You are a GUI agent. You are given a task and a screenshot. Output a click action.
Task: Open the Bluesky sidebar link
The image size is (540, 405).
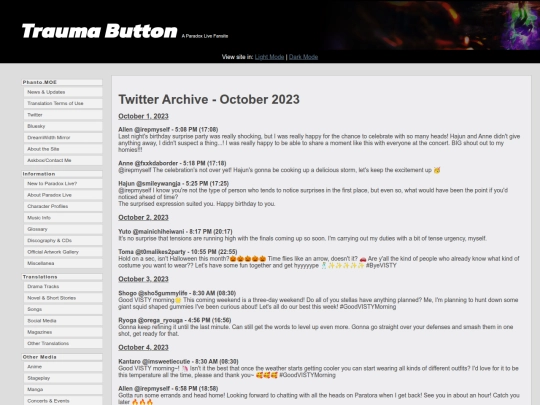click(x=63, y=126)
